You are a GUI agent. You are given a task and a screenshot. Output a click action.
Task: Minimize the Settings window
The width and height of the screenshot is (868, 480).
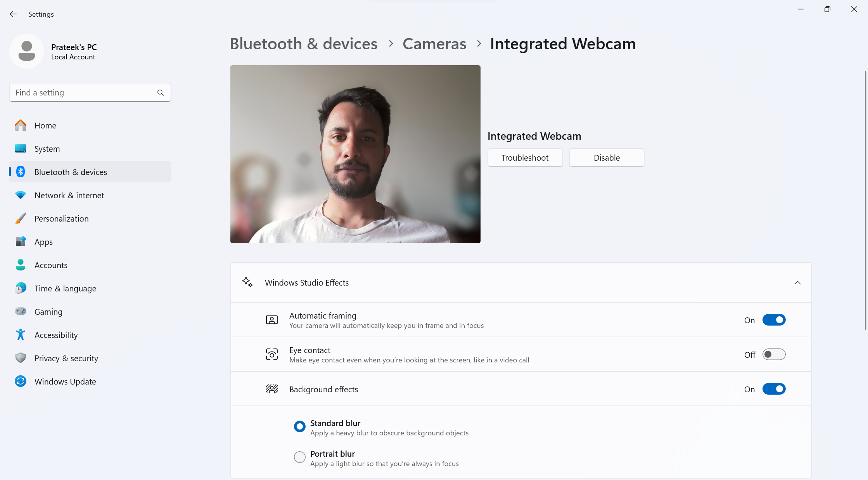801,9
